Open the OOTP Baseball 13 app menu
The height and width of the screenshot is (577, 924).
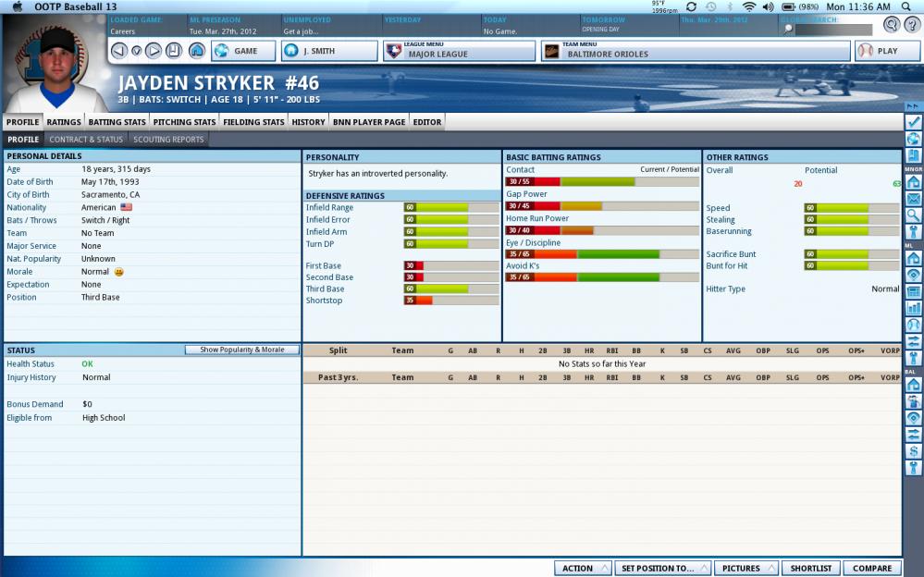(76, 7)
